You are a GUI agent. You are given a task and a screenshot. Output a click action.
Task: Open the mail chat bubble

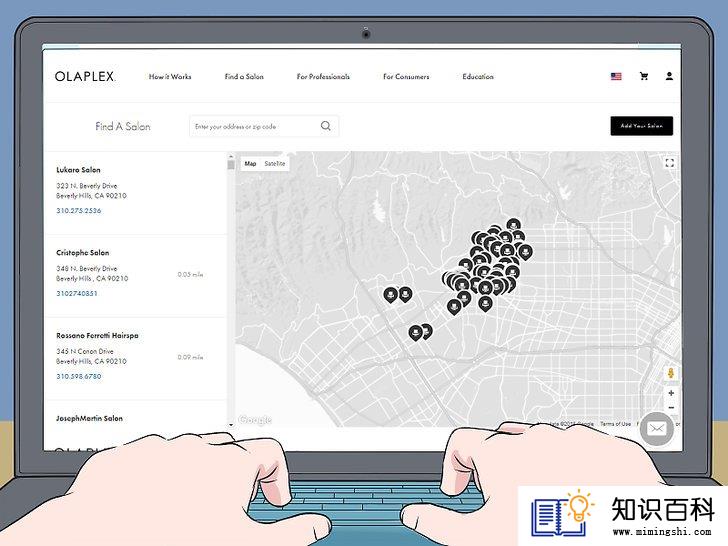coord(656,429)
